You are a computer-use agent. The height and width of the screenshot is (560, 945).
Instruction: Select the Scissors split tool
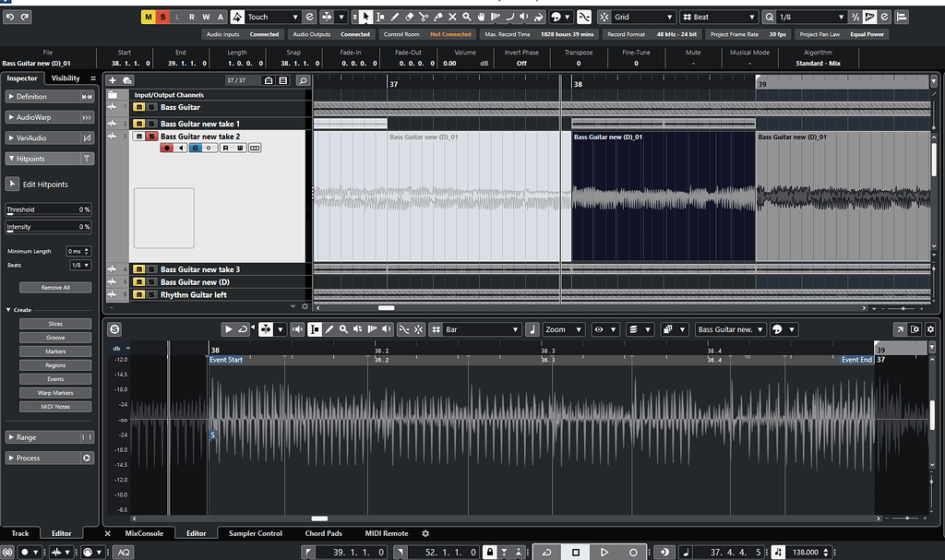(424, 17)
